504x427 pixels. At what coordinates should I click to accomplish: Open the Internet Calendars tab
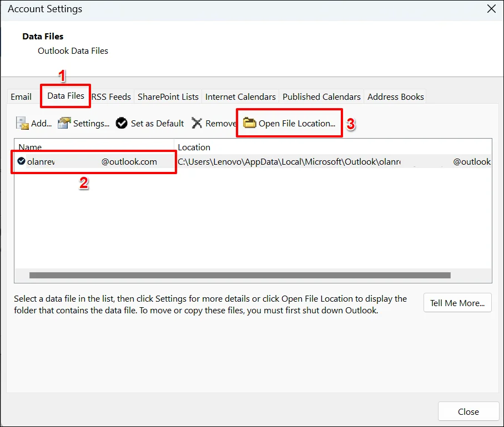[240, 96]
